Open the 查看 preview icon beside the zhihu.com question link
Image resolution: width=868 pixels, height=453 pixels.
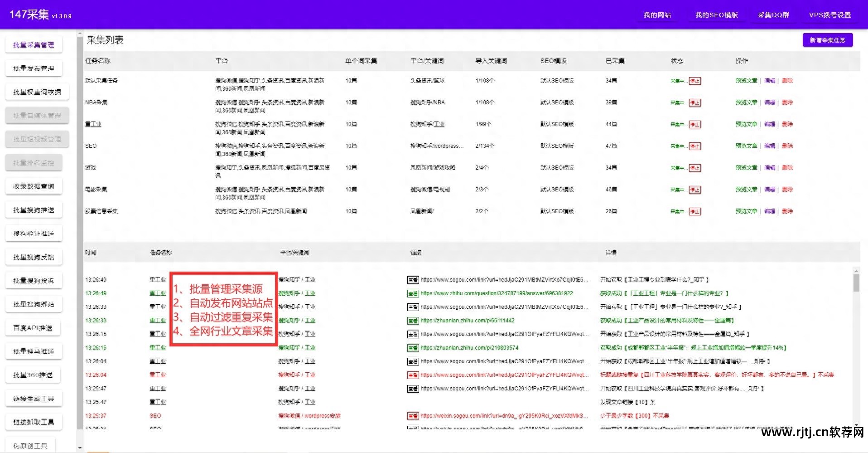point(413,293)
